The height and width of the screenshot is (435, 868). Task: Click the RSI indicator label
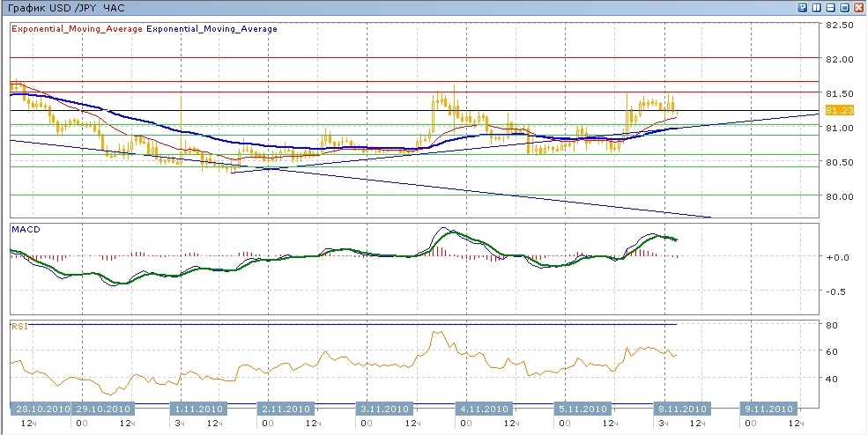click(19, 326)
